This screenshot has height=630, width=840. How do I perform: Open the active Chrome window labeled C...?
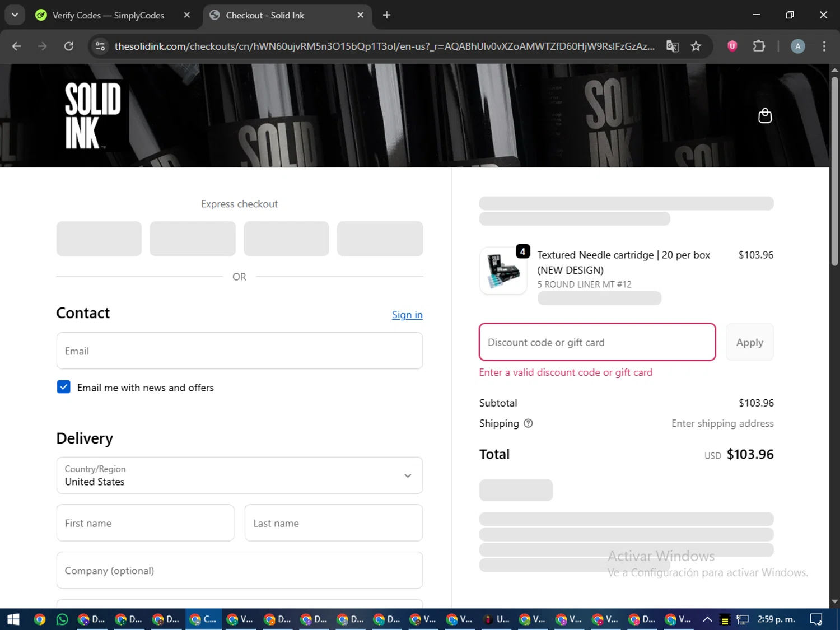point(203,619)
